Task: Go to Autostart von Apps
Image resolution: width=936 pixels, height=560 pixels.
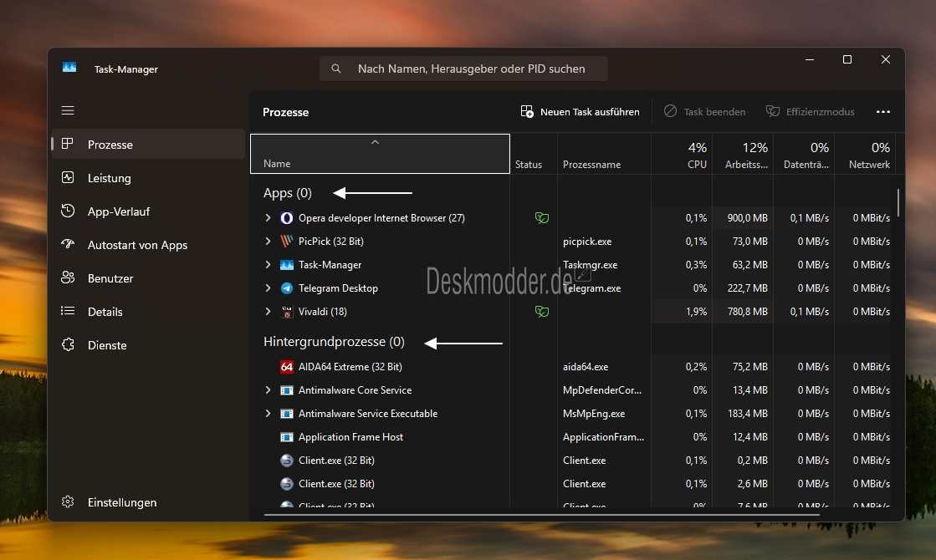Action: [148, 245]
